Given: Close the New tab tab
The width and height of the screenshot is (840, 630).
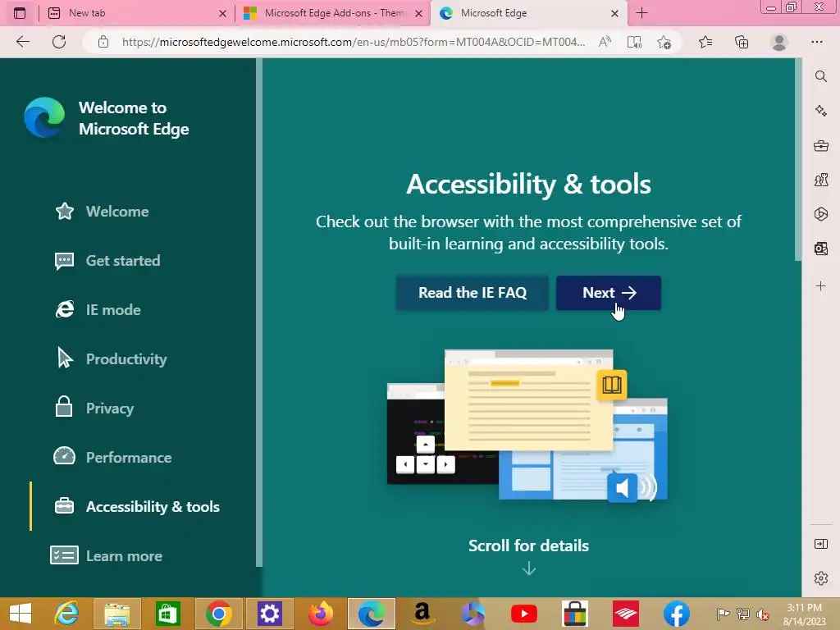Looking at the screenshot, I should point(223,13).
